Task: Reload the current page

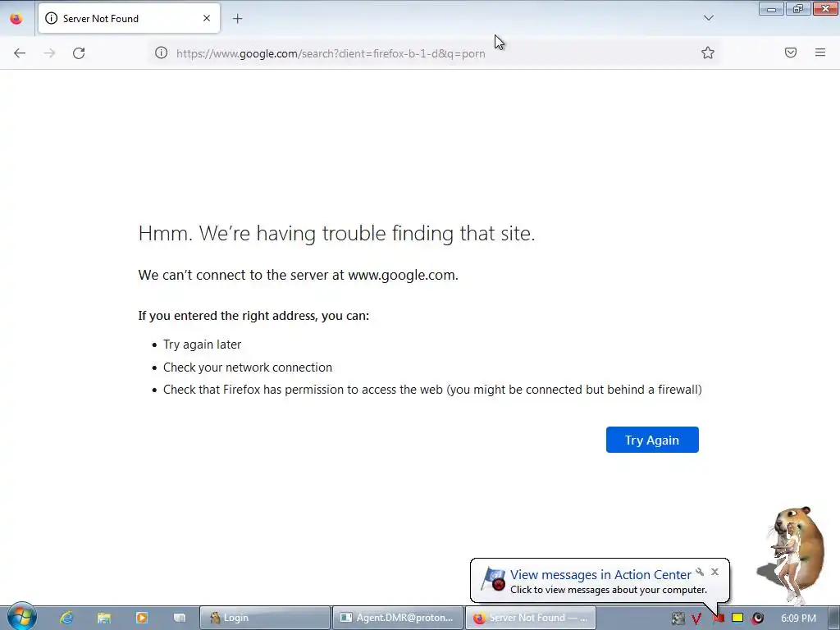Action: click(79, 53)
